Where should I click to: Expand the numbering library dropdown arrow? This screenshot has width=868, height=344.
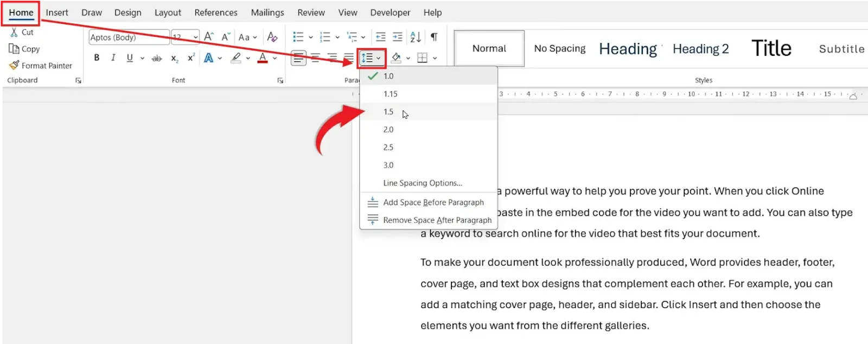[337, 37]
